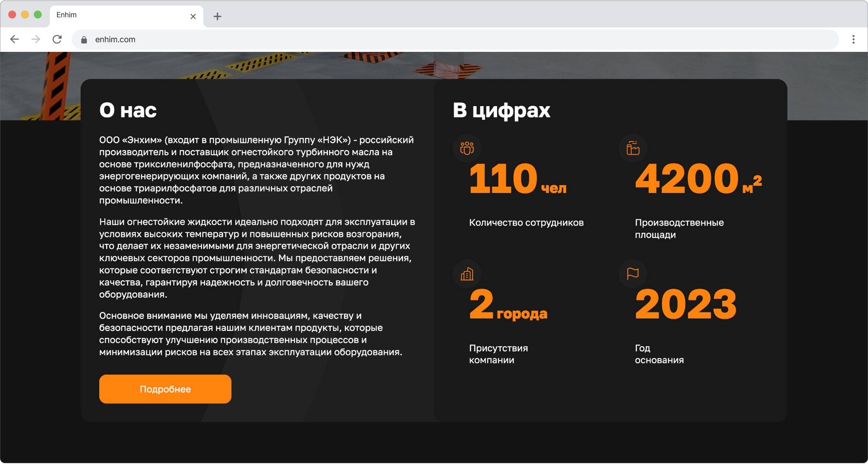Image resolution: width=868 pixels, height=464 pixels.
Task: Reload the enhim.com page
Action: tap(57, 39)
